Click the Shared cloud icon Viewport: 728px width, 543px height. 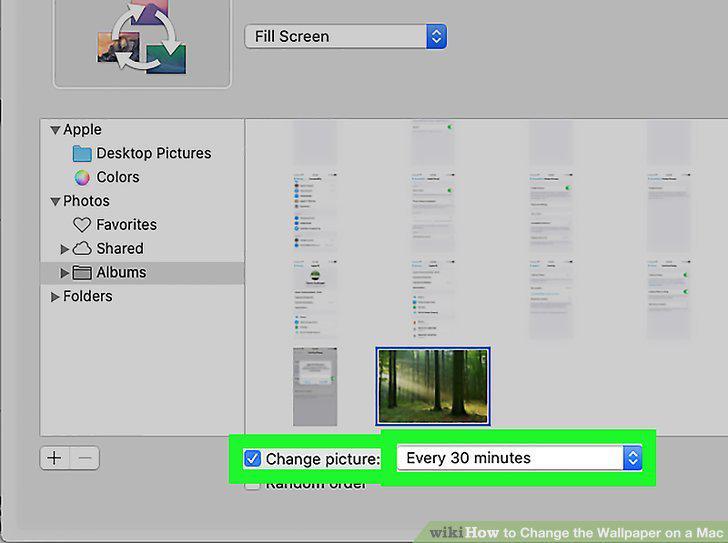click(x=82, y=248)
